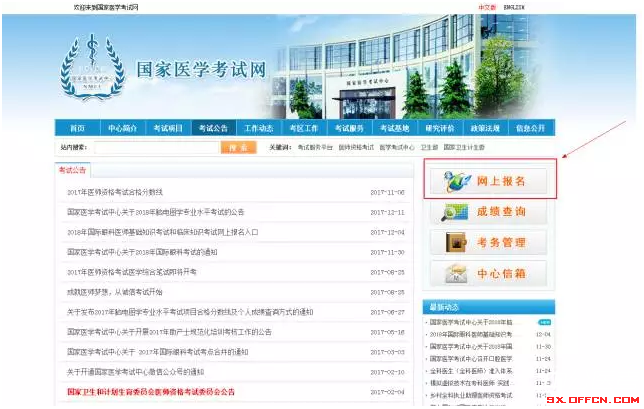Image resolution: width=644 pixels, height=409 pixels.
Task: Click date 2017-12-11 in announcement list
Action: 387,213
